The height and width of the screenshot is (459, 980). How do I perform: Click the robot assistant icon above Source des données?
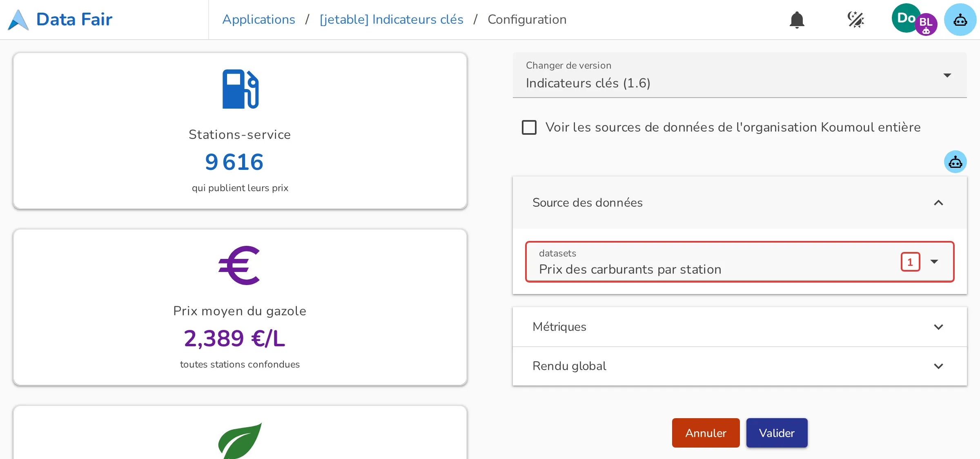tap(955, 162)
